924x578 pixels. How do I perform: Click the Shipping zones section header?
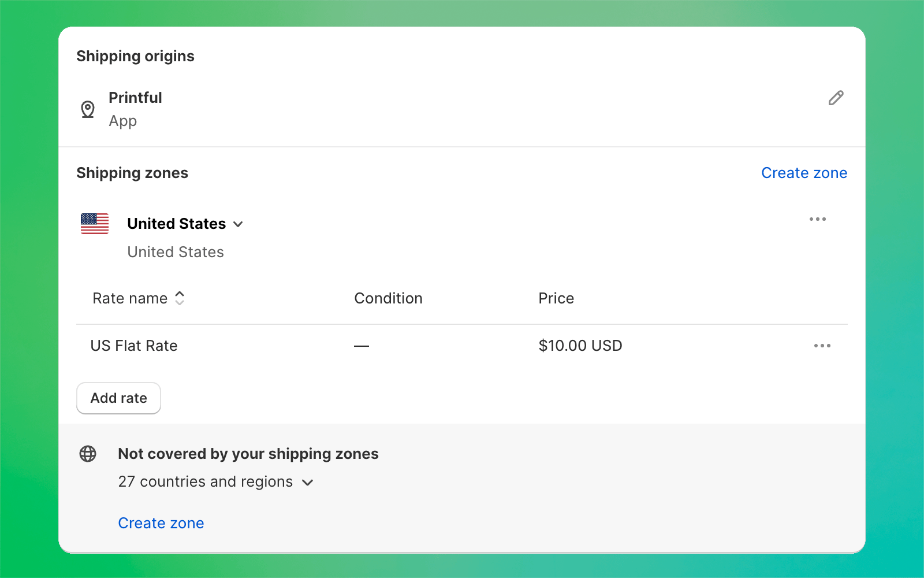pyautogui.click(x=132, y=173)
